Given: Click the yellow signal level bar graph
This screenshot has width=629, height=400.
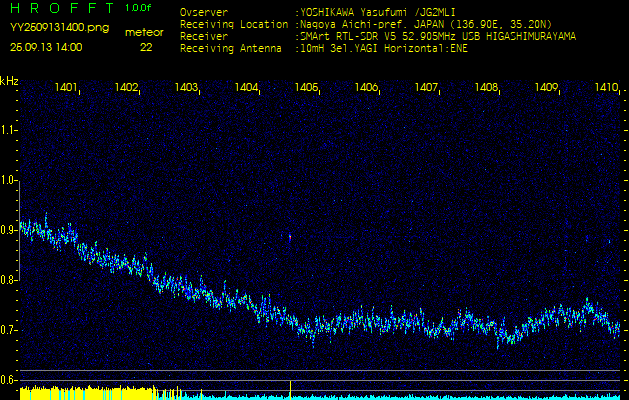Looking at the screenshot, I should (90, 393).
